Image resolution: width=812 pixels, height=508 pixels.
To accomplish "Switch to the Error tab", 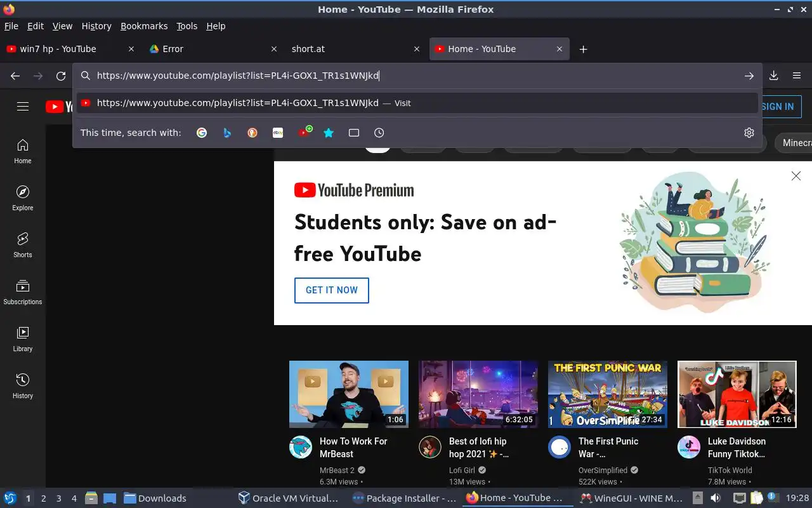I will pos(213,49).
